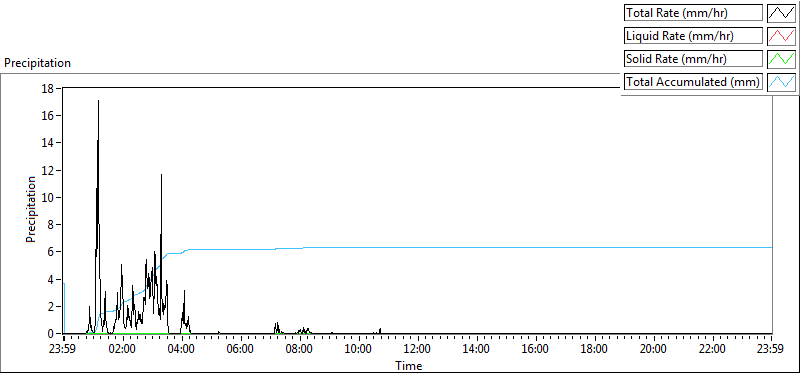Click the 16:00 time axis label
Image resolution: width=800 pixels, height=373 pixels.
pos(536,350)
